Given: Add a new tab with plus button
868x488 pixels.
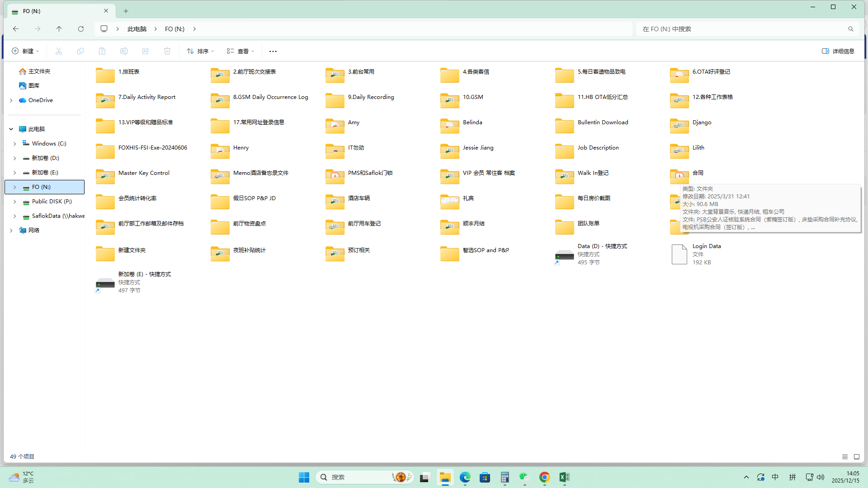Looking at the screenshot, I should [x=126, y=11].
